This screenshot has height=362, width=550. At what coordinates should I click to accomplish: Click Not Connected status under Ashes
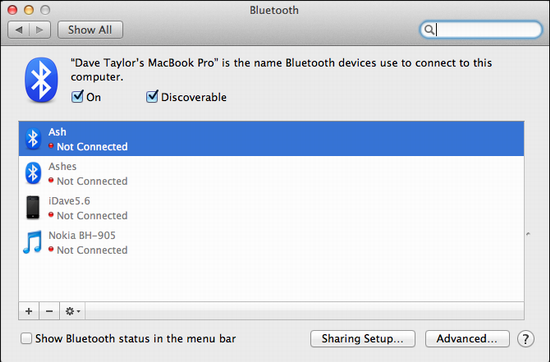tap(92, 181)
